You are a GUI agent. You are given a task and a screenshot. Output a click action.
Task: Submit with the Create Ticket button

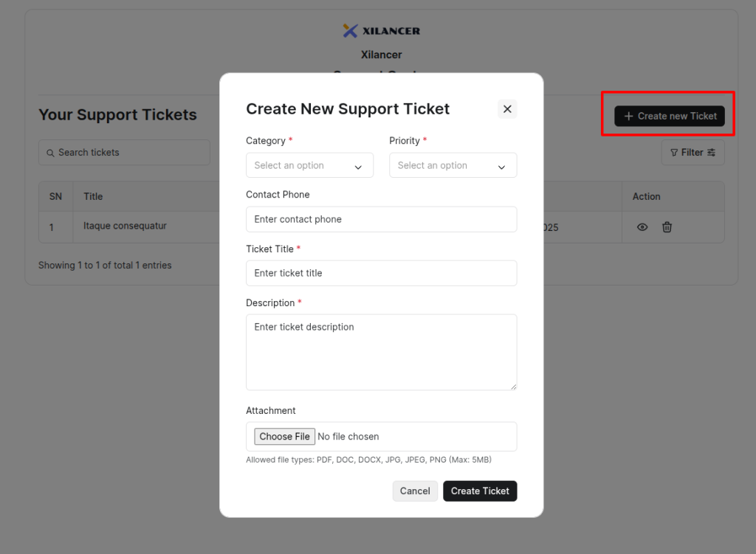click(x=480, y=491)
